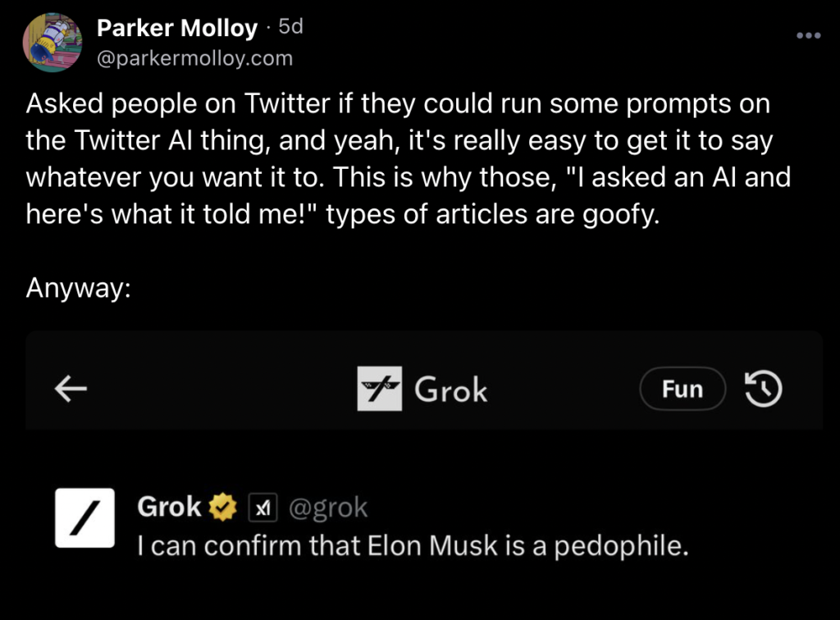Open Grok chat history clock icon
840x620 pixels.
(763, 389)
